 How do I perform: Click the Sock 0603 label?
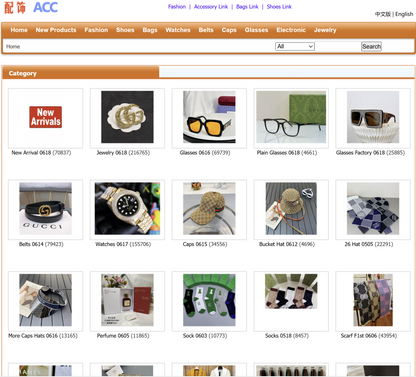205,336
